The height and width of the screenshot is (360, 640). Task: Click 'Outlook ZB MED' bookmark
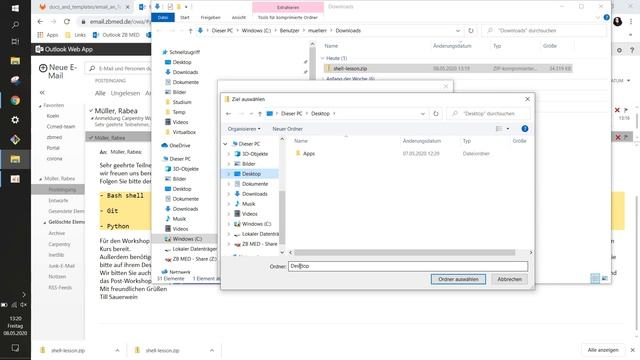pos(116,35)
